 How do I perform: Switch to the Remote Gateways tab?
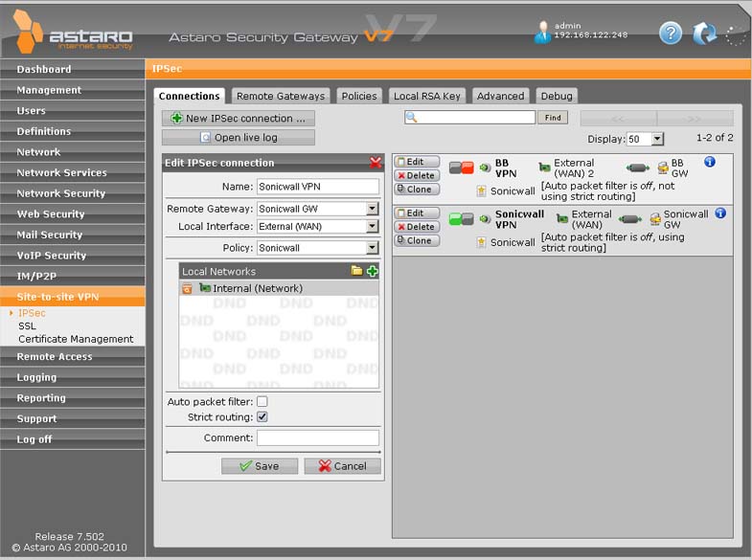pos(281,96)
